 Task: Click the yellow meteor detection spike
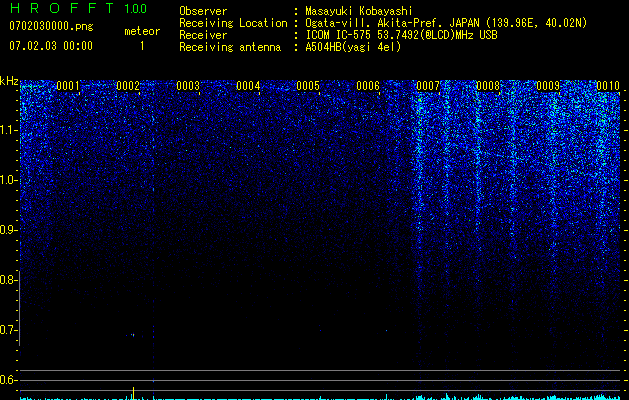(133, 393)
